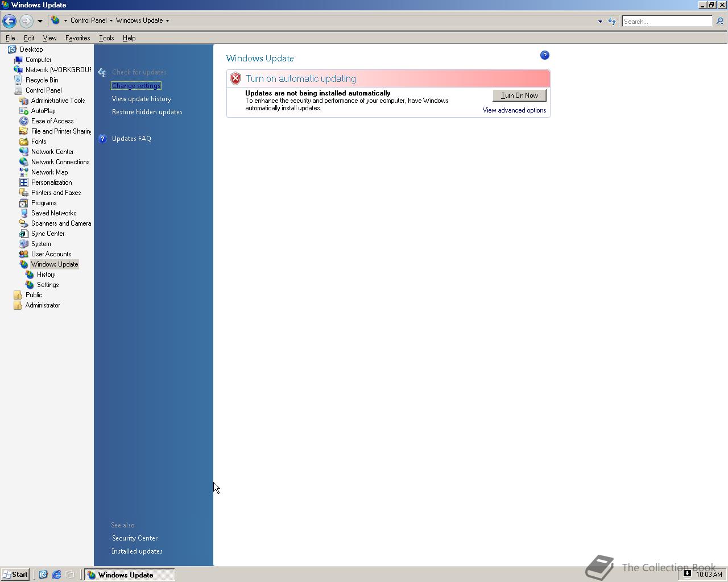The width and height of the screenshot is (728, 582).
Task: Open AutoPlay icon in tree
Action: tap(23, 111)
